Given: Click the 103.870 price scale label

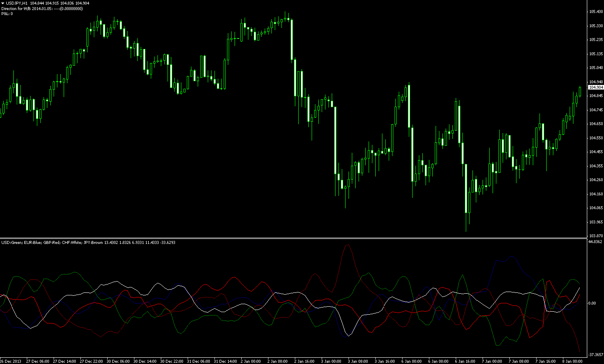Looking at the screenshot, I should tap(596, 236).
